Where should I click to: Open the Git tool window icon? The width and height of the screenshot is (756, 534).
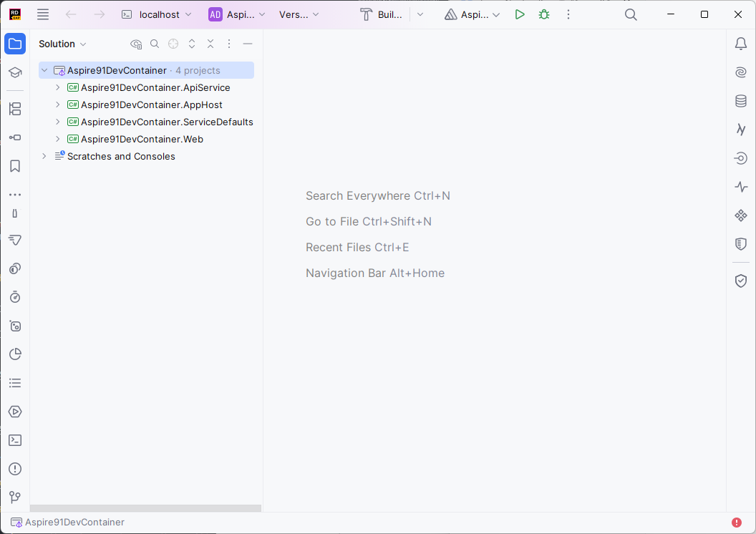click(15, 497)
